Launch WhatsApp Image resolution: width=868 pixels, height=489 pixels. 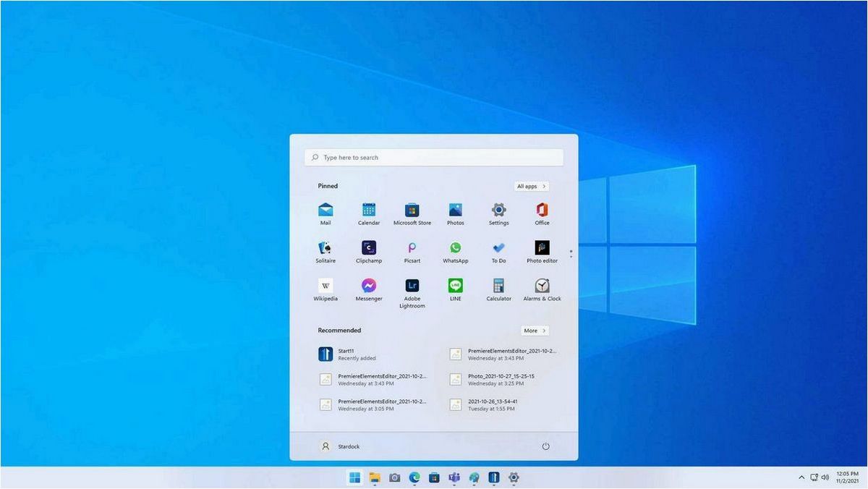click(456, 252)
